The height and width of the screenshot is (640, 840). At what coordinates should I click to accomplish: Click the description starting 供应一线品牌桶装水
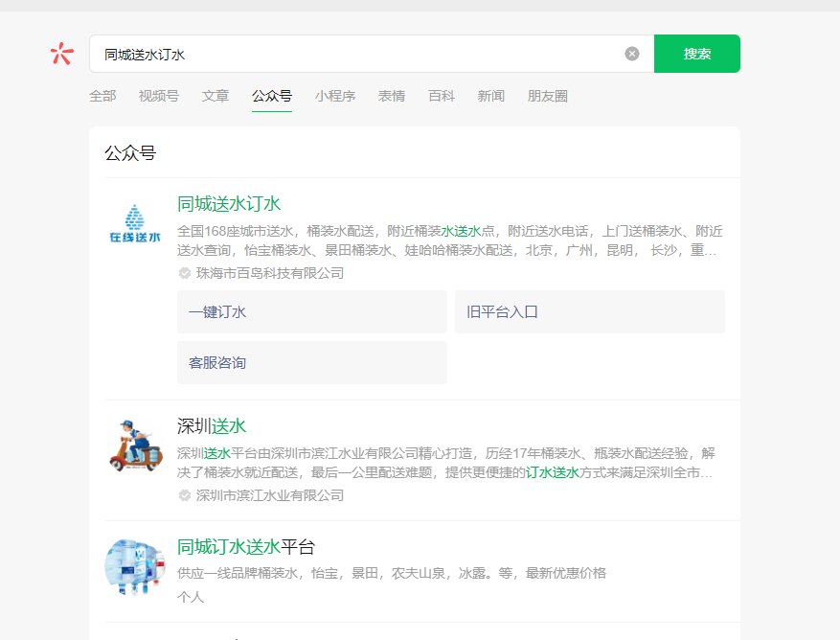tap(392, 573)
